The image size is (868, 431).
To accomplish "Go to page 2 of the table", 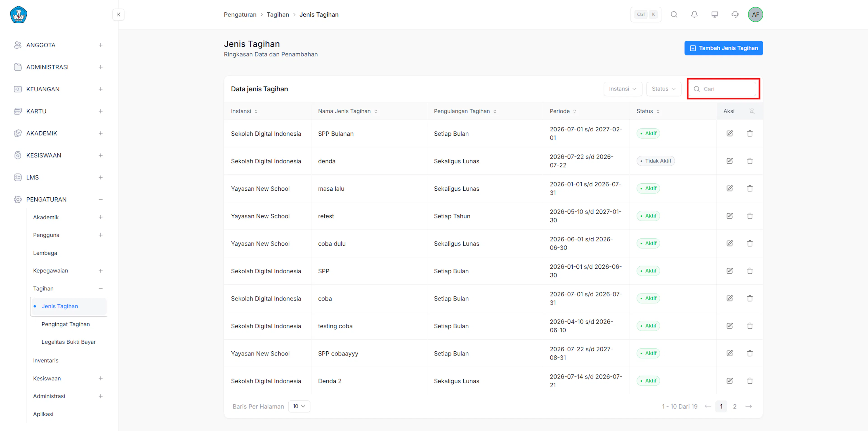I will pyautogui.click(x=735, y=406).
